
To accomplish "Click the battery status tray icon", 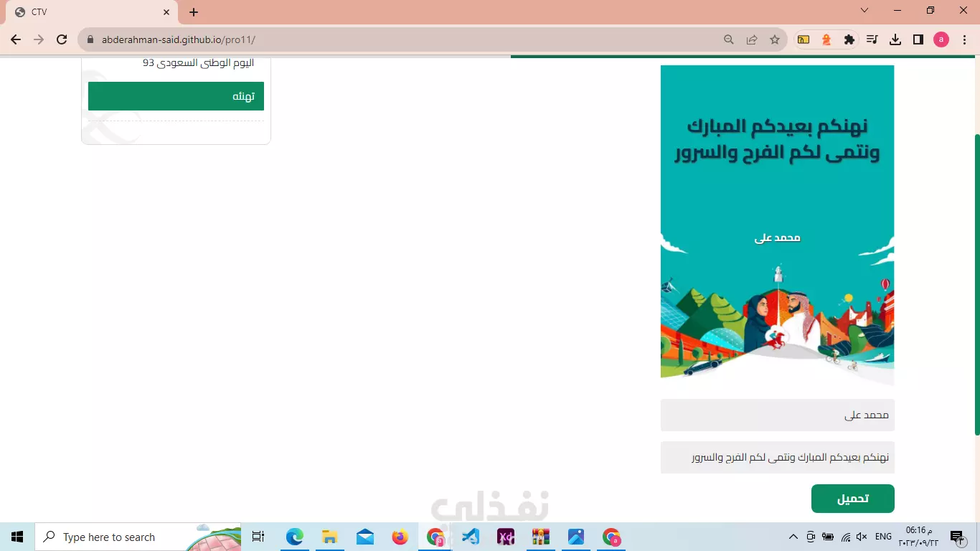I will point(828,537).
